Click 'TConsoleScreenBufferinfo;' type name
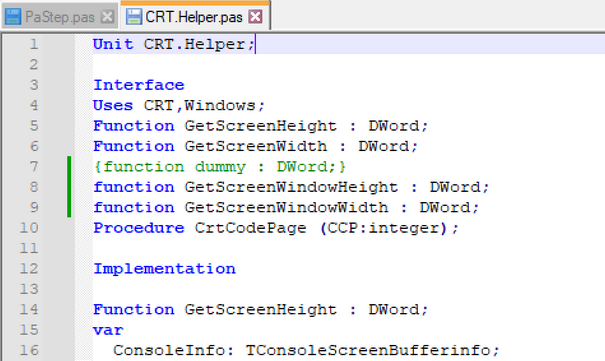The image size is (605, 361). click(x=373, y=351)
